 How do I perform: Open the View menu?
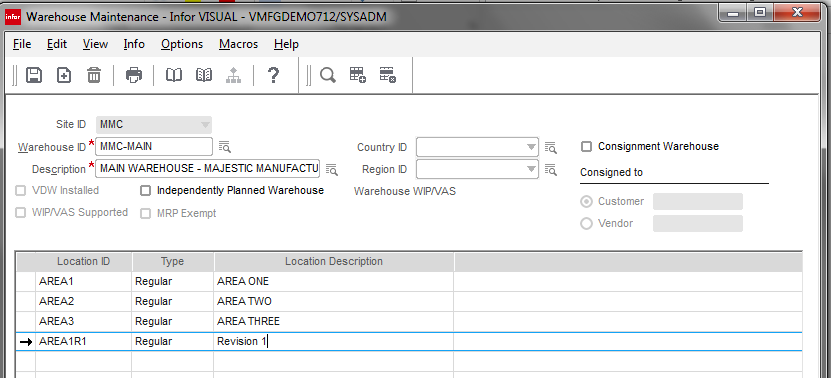(x=95, y=44)
